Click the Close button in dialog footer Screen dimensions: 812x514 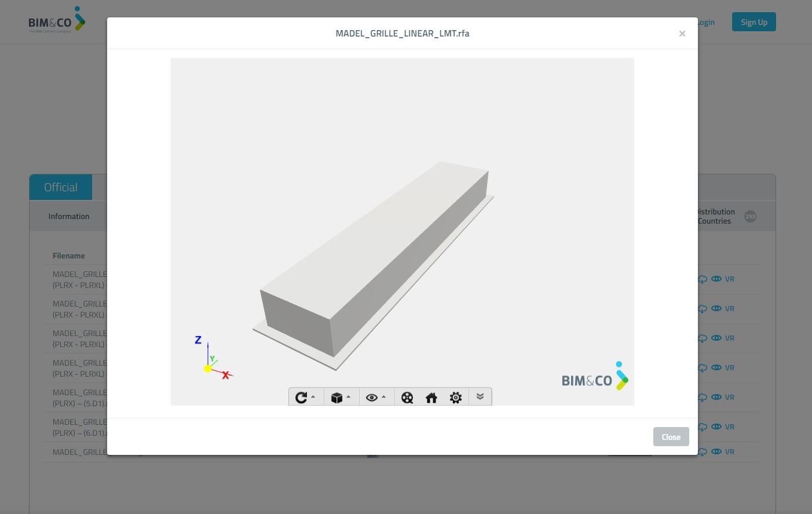671,437
